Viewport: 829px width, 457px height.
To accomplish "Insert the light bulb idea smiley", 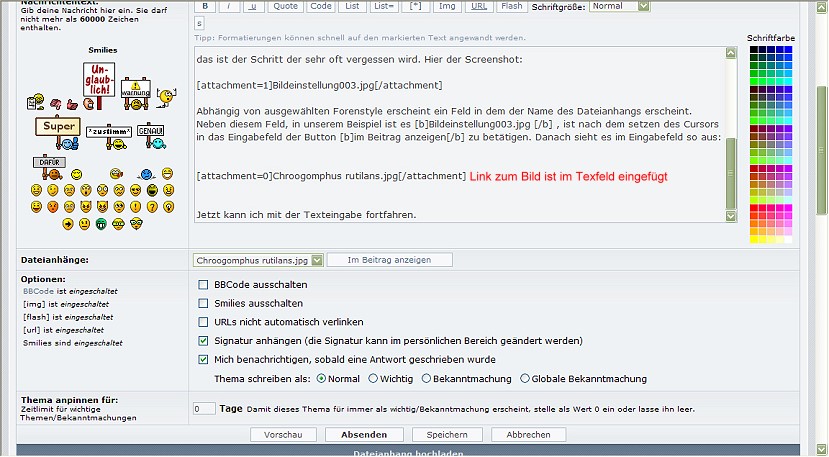I will (169, 207).
